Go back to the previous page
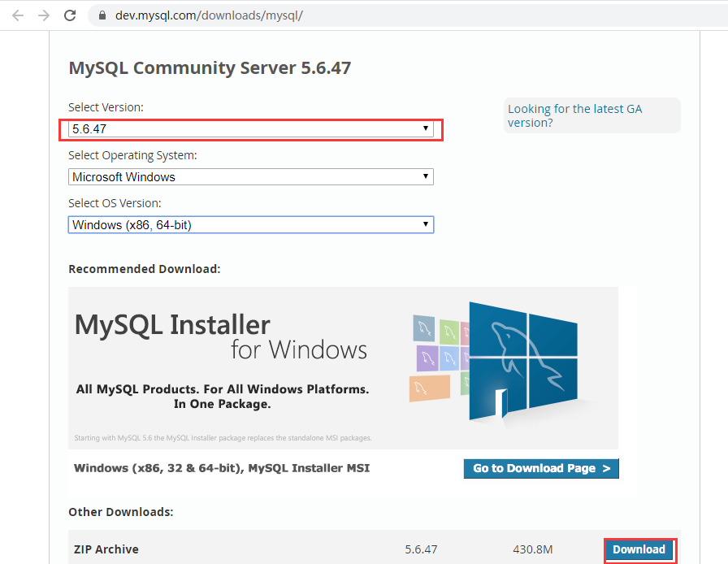728x564 pixels. click(18, 15)
